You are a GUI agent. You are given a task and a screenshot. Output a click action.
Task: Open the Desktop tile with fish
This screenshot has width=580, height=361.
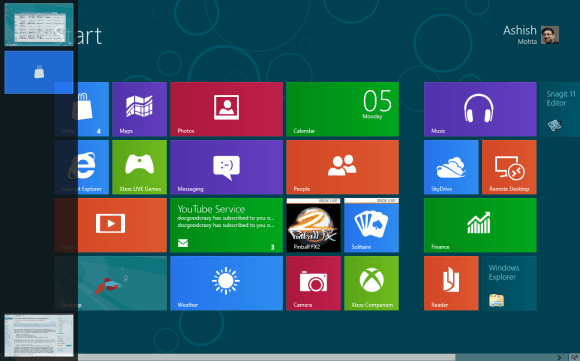[111, 283]
